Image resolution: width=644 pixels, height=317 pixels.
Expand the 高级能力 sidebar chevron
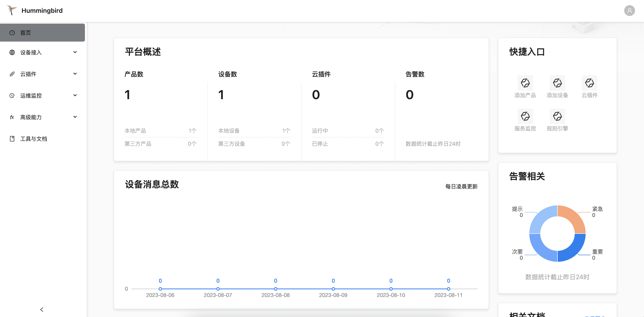click(x=75, y=117)
